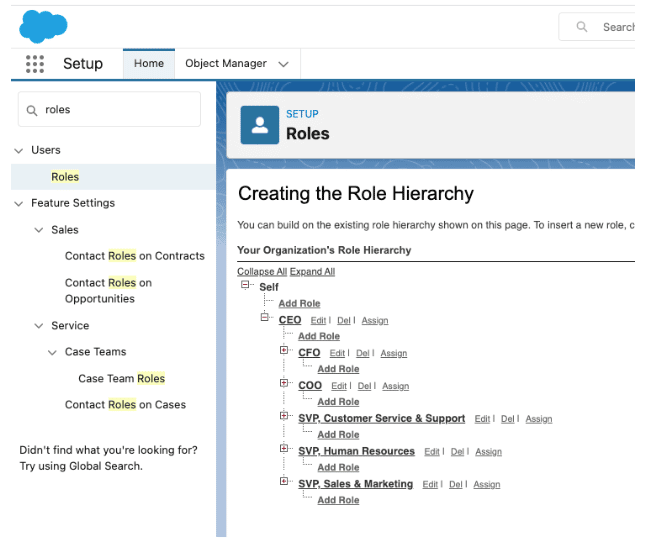Click the Quick Find magnifier icon
This screenshot has width=647, height=551.
click(x=32, y=110)
